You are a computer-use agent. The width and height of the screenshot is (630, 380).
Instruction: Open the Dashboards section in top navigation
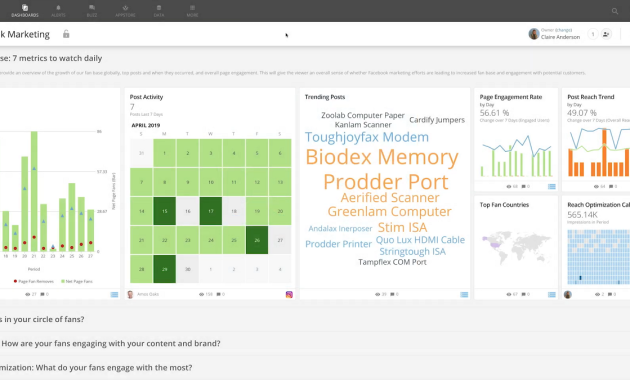pyautogui.click(x=25, y=10)
